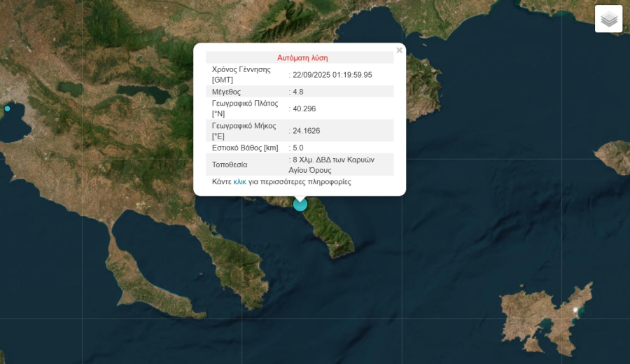
Task: Click the location text 'Καρυών Αγίου Όρους'
Action: pyautogui.click(x=313, y=170)
